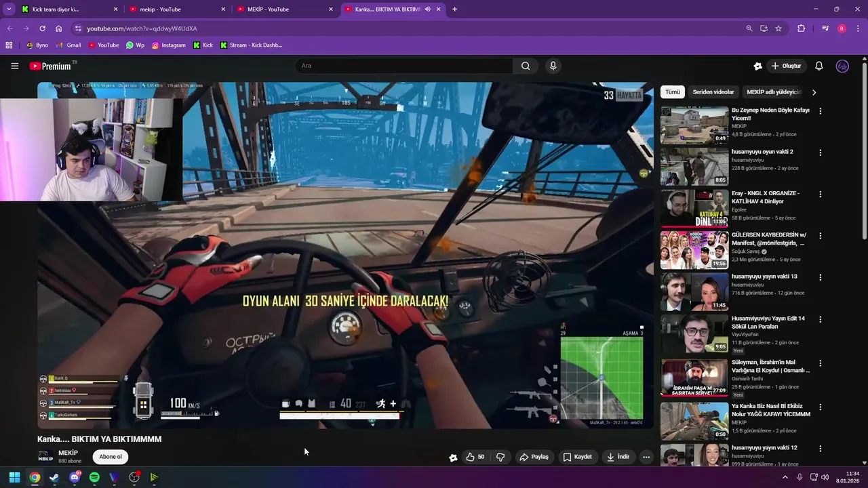The width and height of the screenshot is (868, 488).
Task: View site information icon in address bar
Action: click(78, 28)
